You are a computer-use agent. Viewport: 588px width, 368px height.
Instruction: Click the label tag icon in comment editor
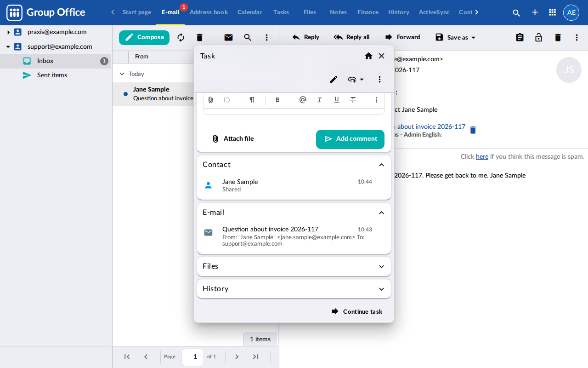[x=227, y=100]
